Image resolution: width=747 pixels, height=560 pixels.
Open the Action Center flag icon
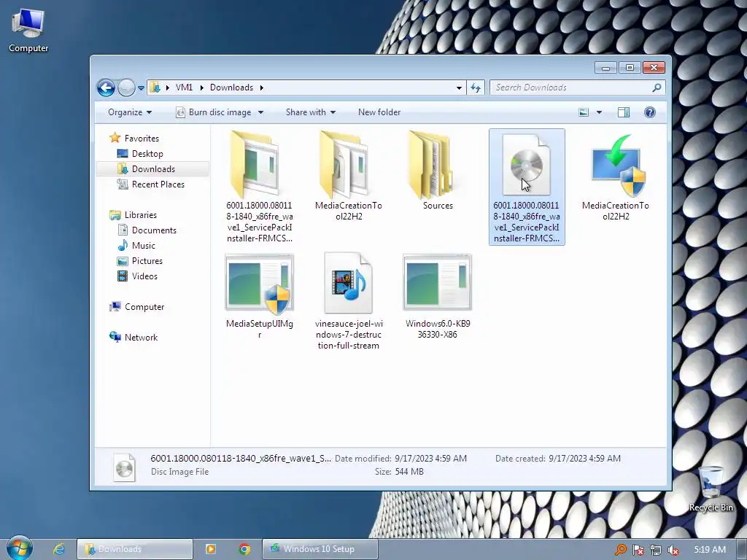(x=638, y=550)
